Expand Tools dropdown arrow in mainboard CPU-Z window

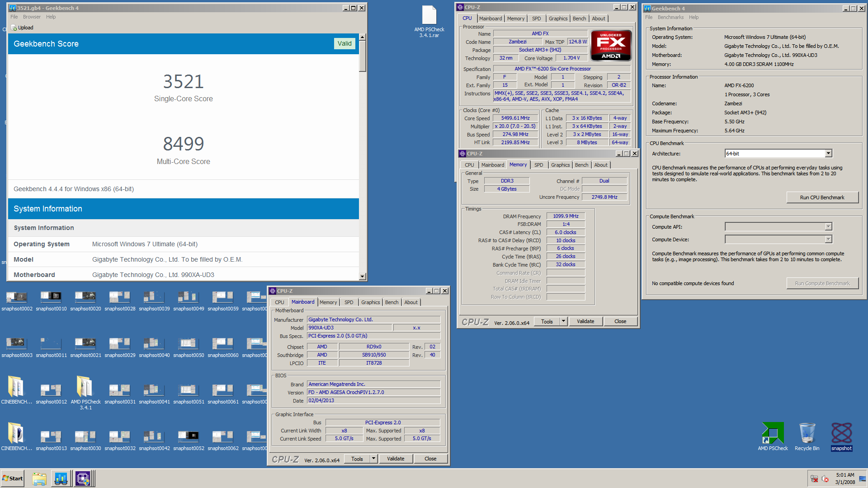click(373, 459)
